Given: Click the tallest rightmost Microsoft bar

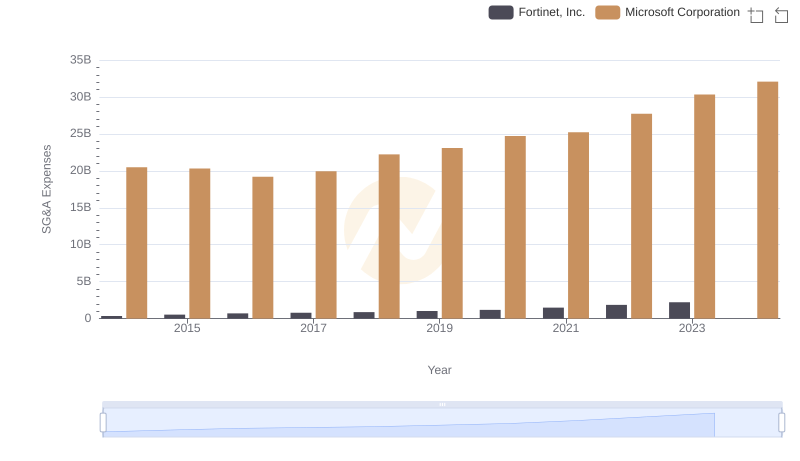Looking at the screenshot, I should click(x=767, y=200).
